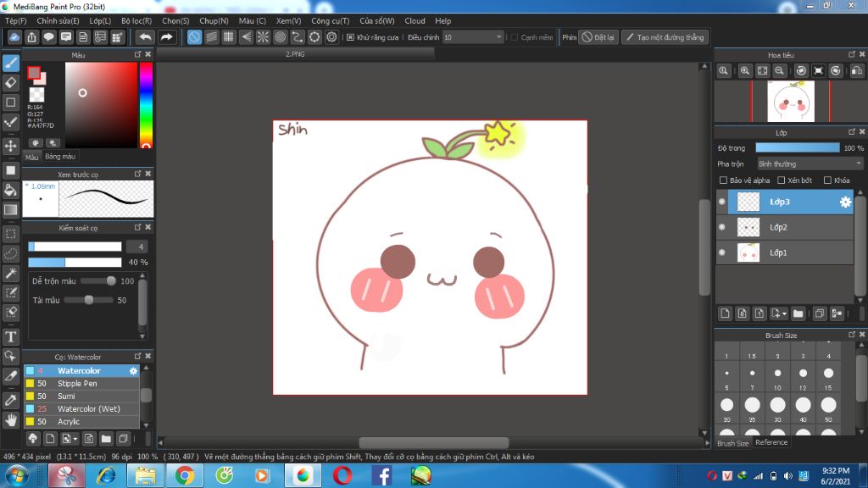Enable the concentric circle snap
Screen dimensions: 868x488
click(x=280, y=37)
